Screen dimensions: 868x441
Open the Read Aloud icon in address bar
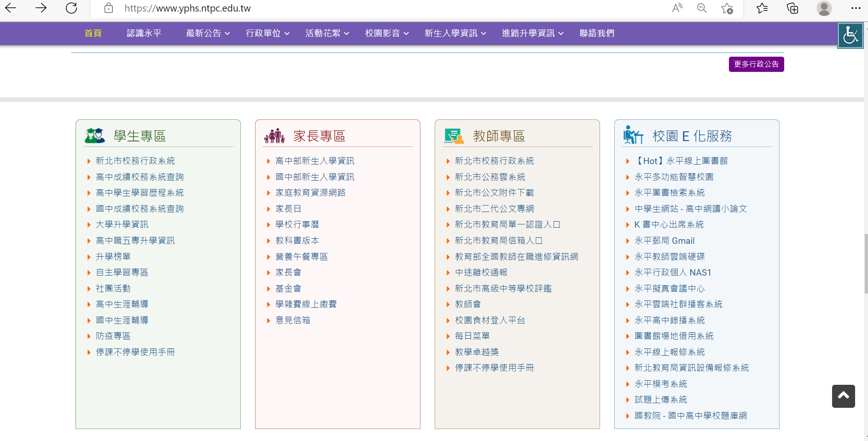point(677,8)
